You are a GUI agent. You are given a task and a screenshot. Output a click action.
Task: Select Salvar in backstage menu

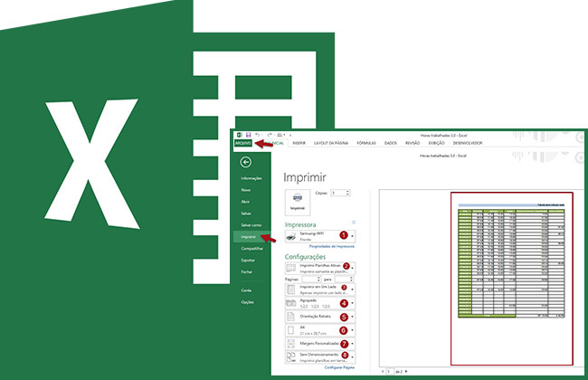pyautogui.click(x=246, y=214)
